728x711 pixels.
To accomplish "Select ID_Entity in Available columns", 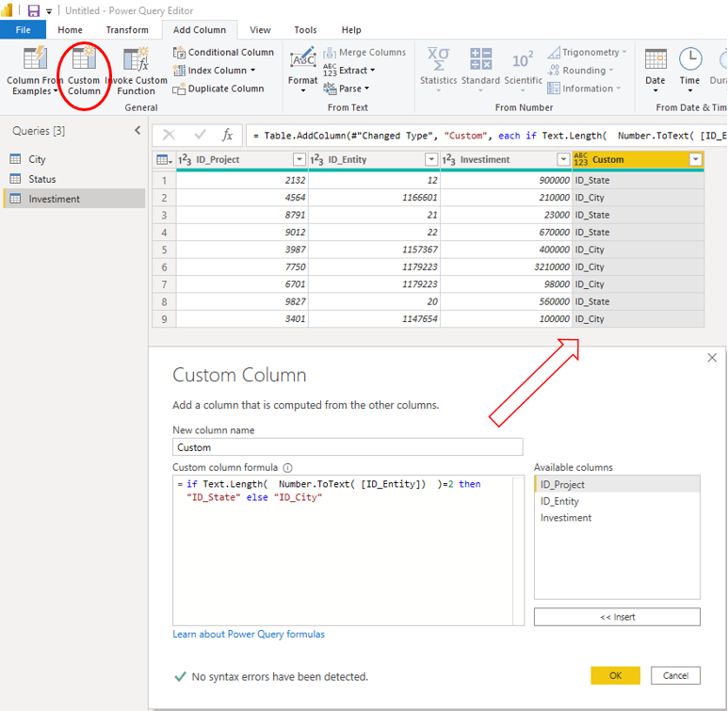I will (617, 501).
